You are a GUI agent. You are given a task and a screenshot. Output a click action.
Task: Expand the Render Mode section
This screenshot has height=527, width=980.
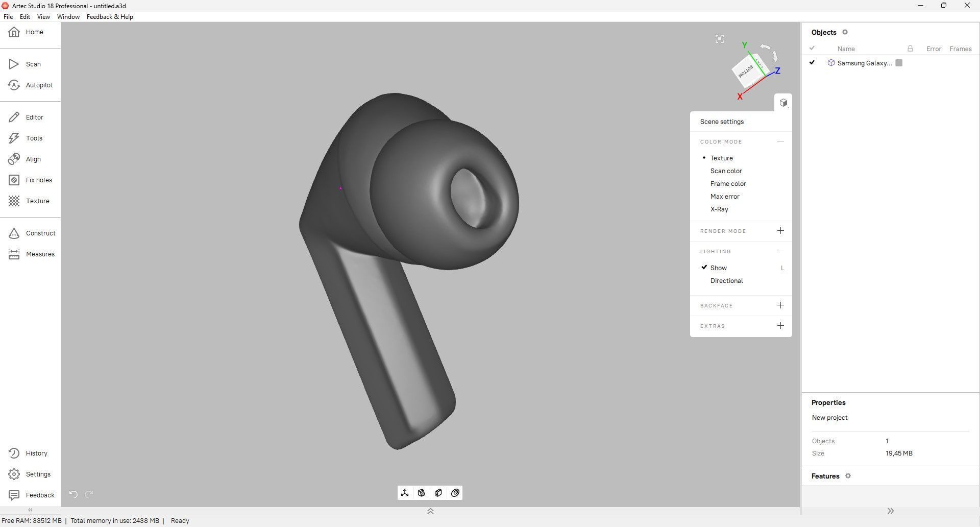pos(780,231)
